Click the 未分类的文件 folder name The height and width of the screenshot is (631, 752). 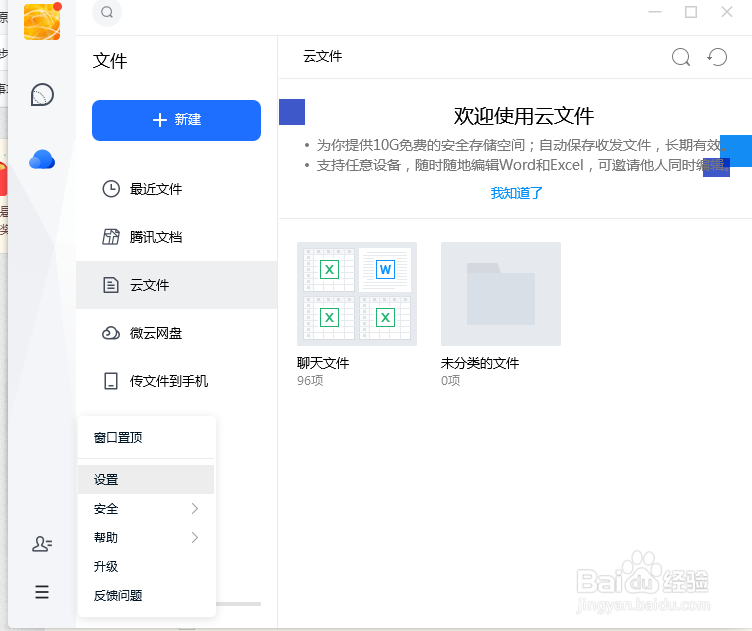480,363
